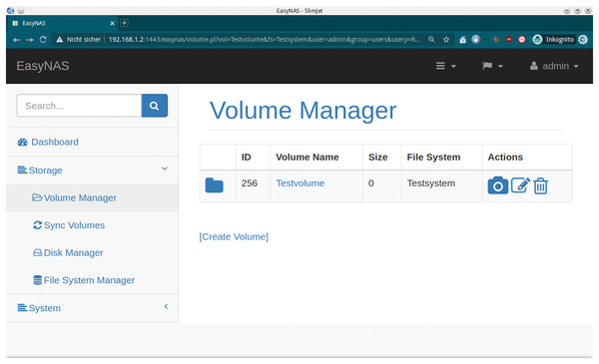The image size is (599, 364).
Task: Open the hamburger list dropdown in header
Action: [x=446, y=66]
